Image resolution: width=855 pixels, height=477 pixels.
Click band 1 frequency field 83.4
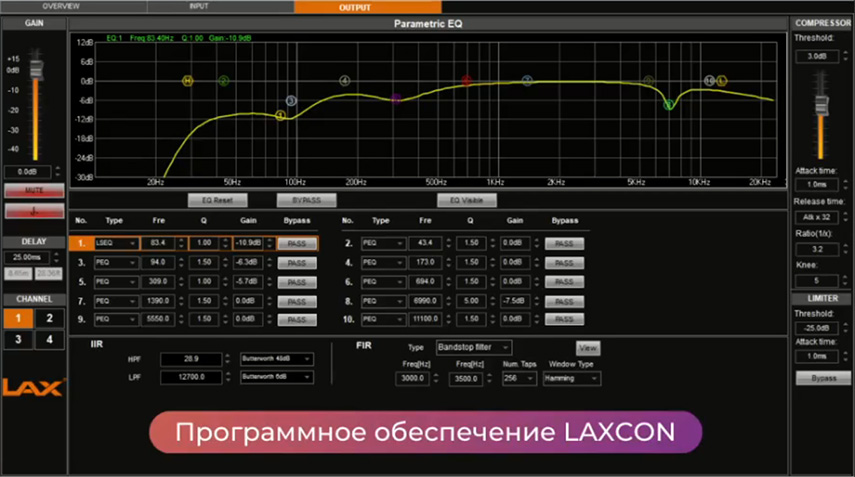click(x=158, y=243)
